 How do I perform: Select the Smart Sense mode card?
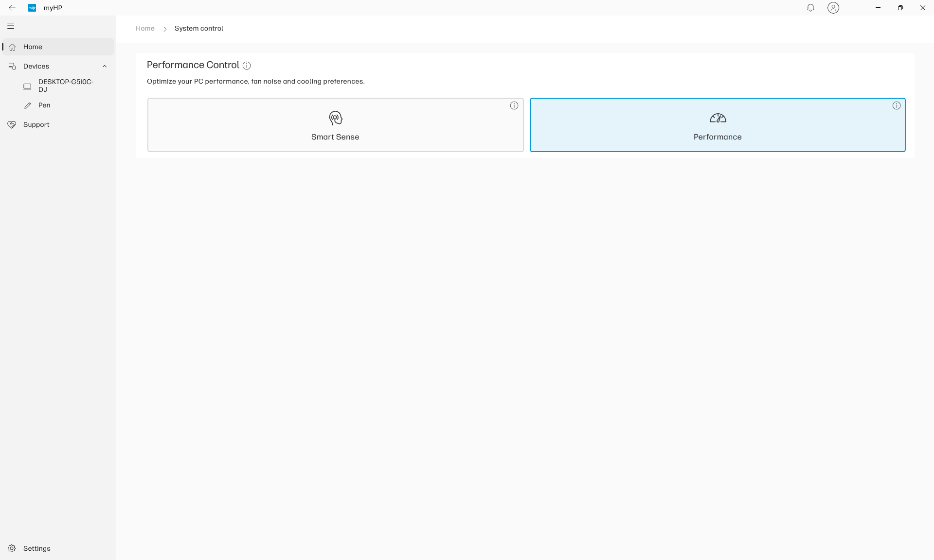(335, 125)
